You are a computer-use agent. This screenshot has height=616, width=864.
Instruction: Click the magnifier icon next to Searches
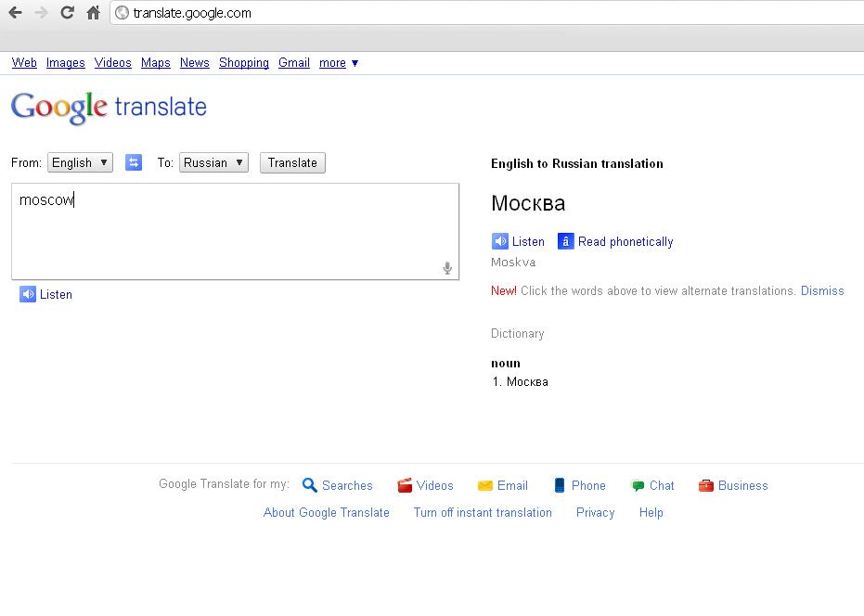pos(310,485)
